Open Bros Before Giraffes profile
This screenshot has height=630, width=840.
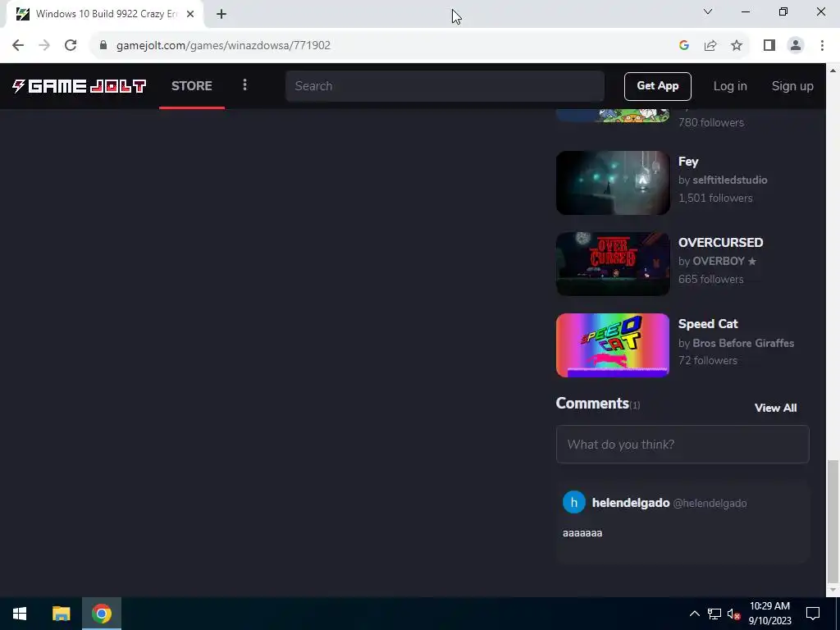(x=743, y=343)
